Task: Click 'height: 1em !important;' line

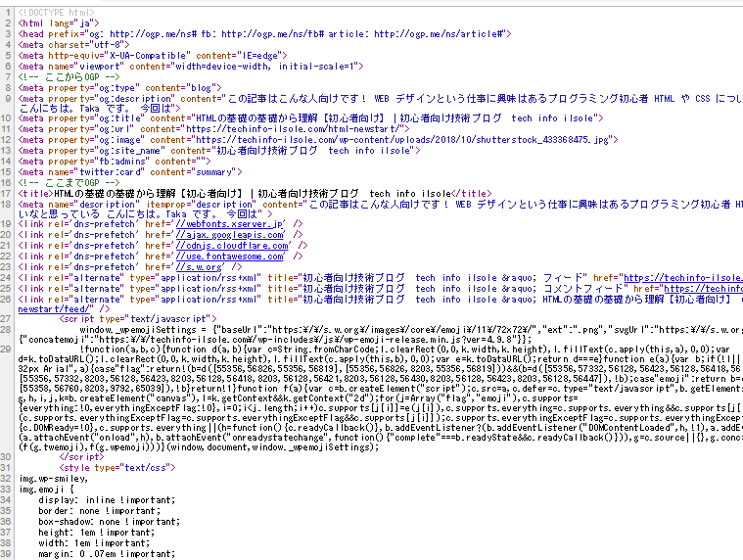Action: click(x=97, y=533)
